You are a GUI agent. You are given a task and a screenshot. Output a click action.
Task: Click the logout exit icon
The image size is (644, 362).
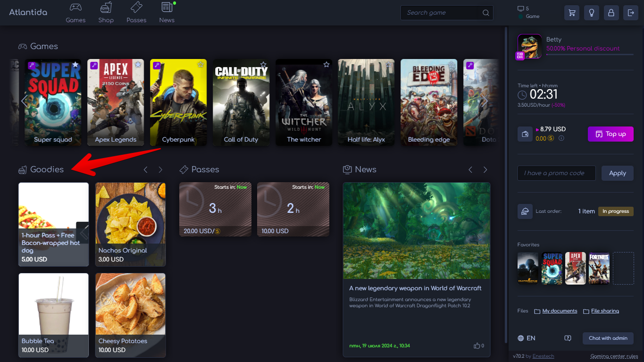[x=631, y=13]
